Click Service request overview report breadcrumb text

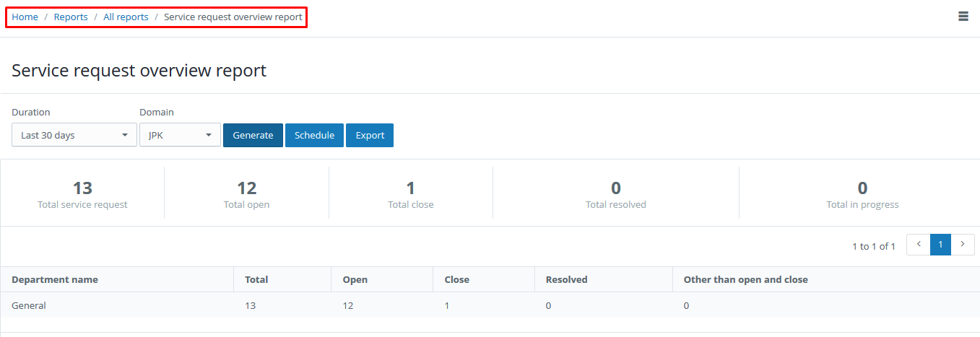click(233, 17)
